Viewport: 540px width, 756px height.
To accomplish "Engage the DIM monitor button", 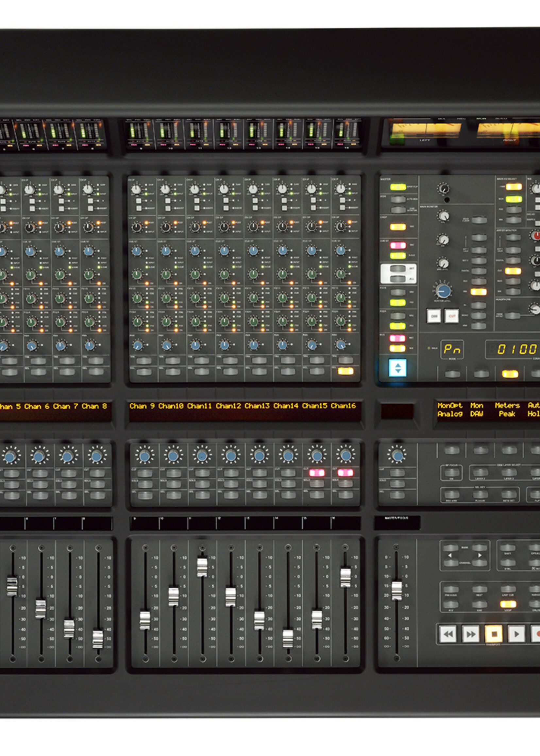I will pos(434,316).
